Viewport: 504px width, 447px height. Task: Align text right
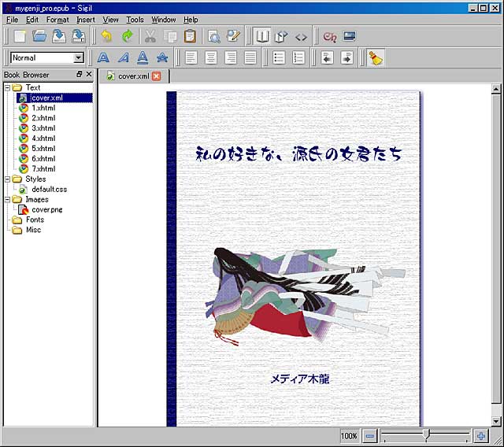point(231,57)
